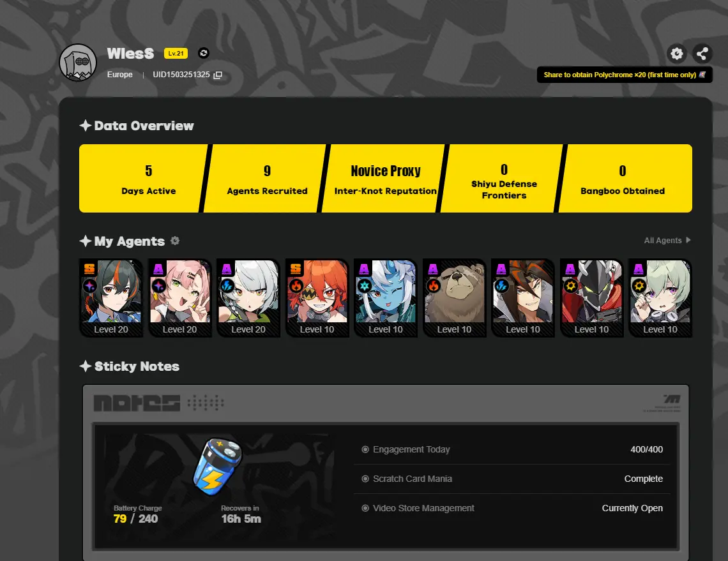Click the Video Store Management row
The image size is (728, 561).
[512, 508]
